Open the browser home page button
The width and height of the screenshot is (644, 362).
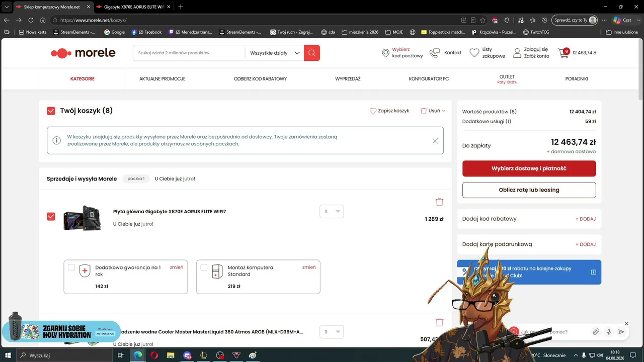point(43,20)
